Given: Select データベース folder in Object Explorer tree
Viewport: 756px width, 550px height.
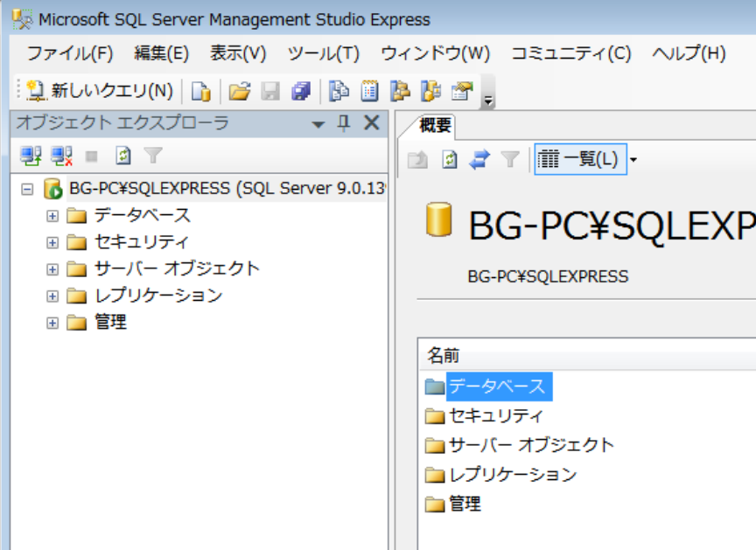Looking at the screenshot, I should (143, 215).
